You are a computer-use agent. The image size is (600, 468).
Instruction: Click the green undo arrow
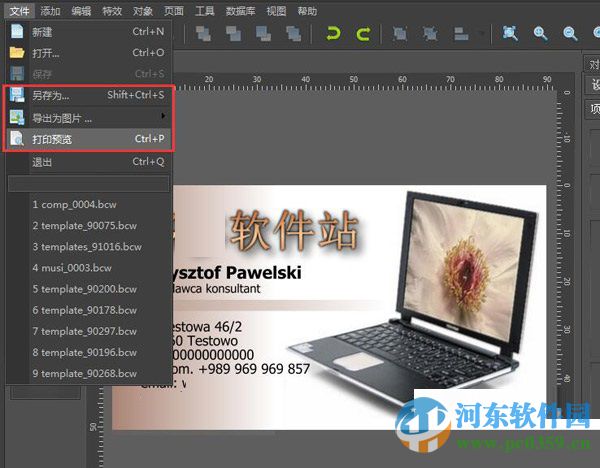[333, 34]
